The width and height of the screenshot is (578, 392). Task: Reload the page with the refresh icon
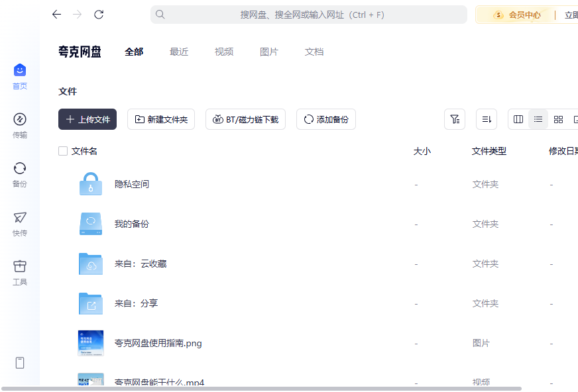pyautogui.click(x=98, y=15)
